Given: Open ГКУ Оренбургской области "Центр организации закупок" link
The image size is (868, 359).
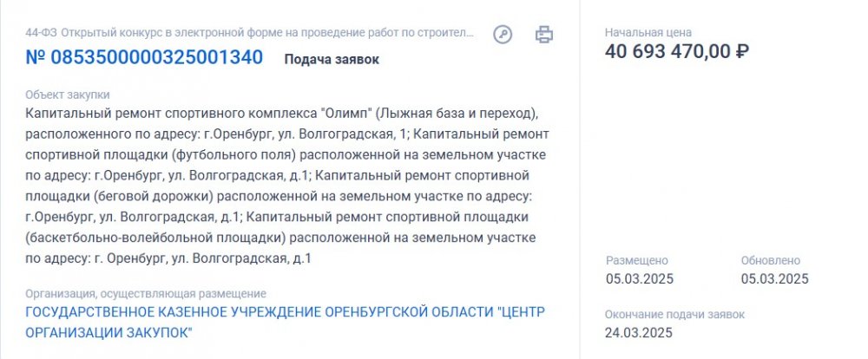Looking at the screenshot, I should 285,323.
